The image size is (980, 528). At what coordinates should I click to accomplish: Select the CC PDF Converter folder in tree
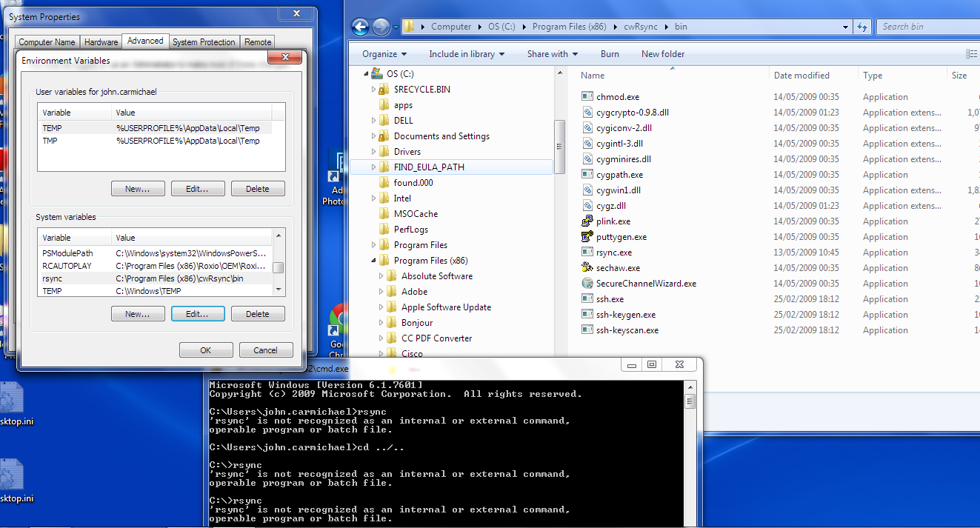coord(436,338)
